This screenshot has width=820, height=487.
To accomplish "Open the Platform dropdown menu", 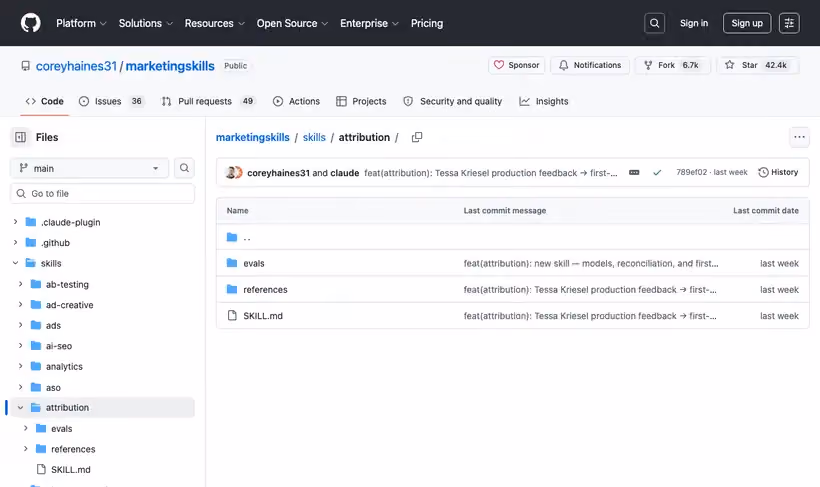I will tap(81, 23).
